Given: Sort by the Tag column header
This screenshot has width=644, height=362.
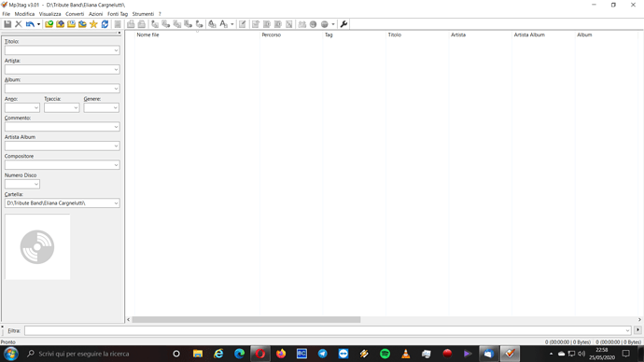Looking at the screenshot, I should pos(329,35).
